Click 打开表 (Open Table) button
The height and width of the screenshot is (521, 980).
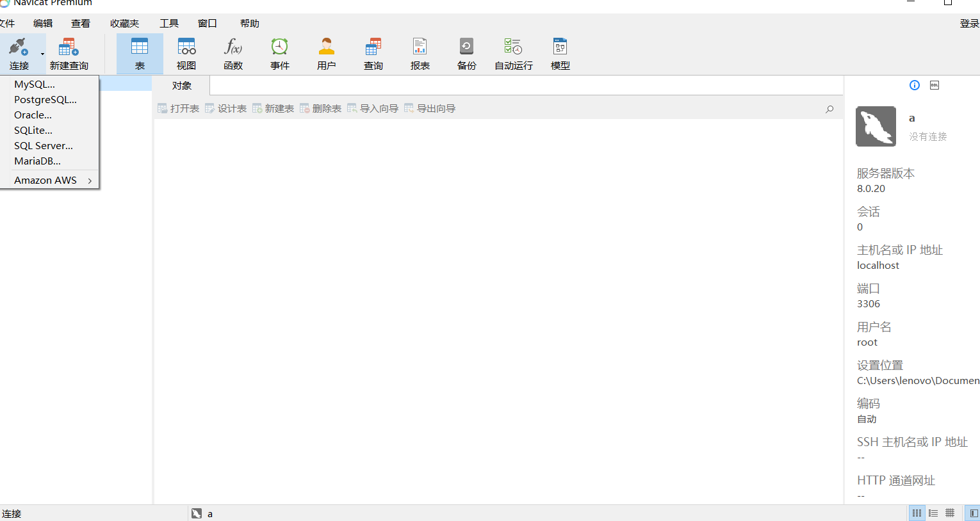point(179,109)
